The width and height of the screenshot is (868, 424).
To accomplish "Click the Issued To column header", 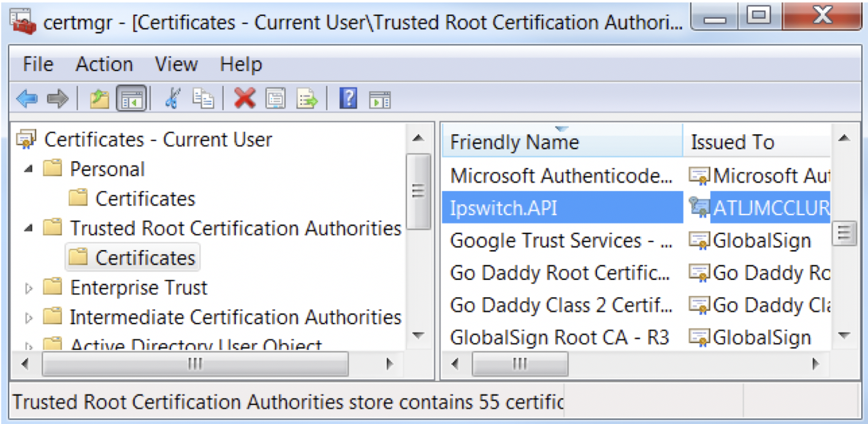I will tap(757, 142).
